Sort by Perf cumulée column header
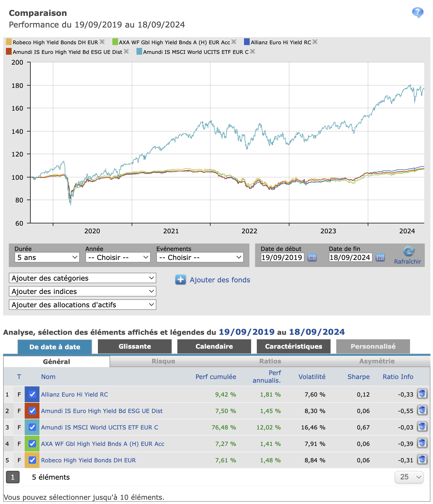 [x=216, y=377]
